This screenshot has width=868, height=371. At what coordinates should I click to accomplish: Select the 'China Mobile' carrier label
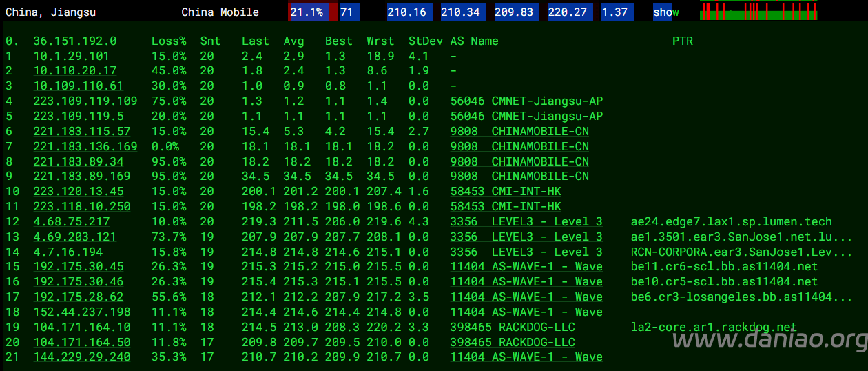[220, 12]
